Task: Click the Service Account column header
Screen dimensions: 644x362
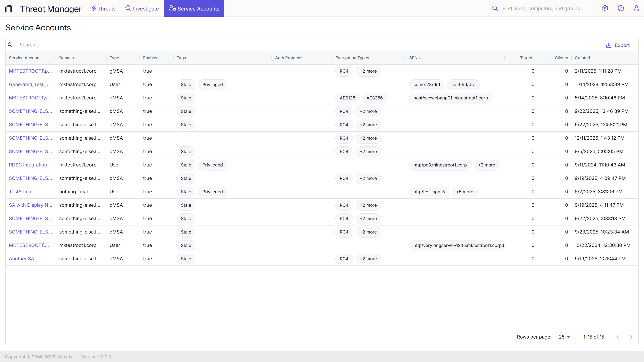Action: pyautogui.click(x=25, y=58)
